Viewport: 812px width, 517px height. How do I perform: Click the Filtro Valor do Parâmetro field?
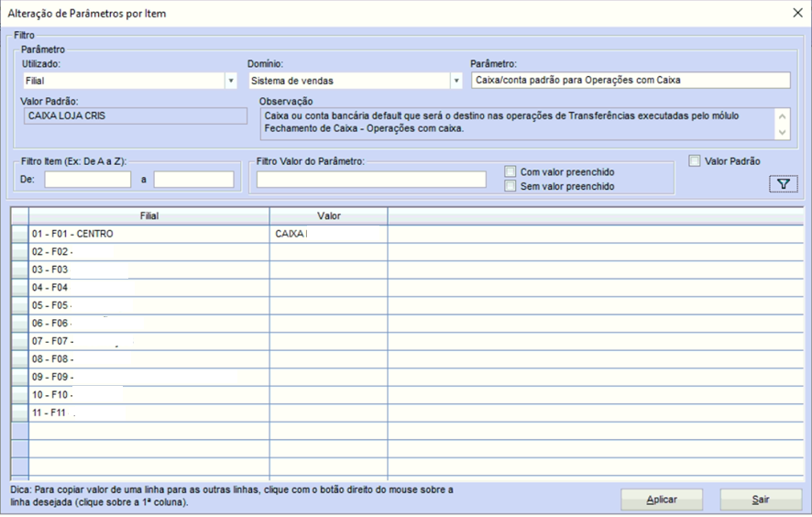[371, 180]
